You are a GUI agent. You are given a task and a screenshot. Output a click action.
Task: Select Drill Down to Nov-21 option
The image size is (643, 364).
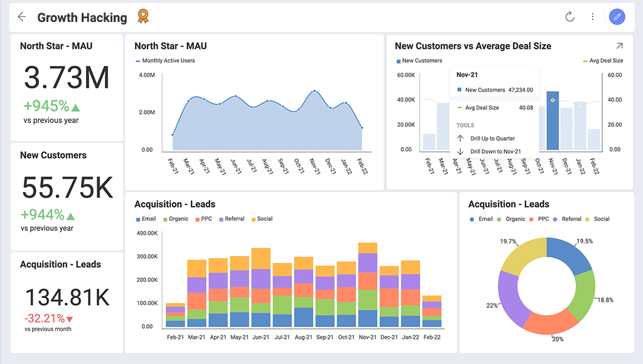(495, 151)
